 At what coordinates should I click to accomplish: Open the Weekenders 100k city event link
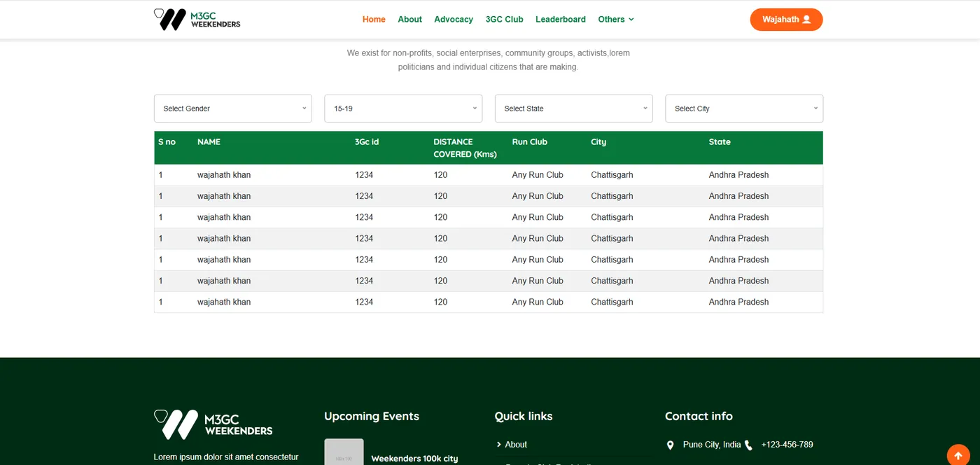tap(414, 459)
